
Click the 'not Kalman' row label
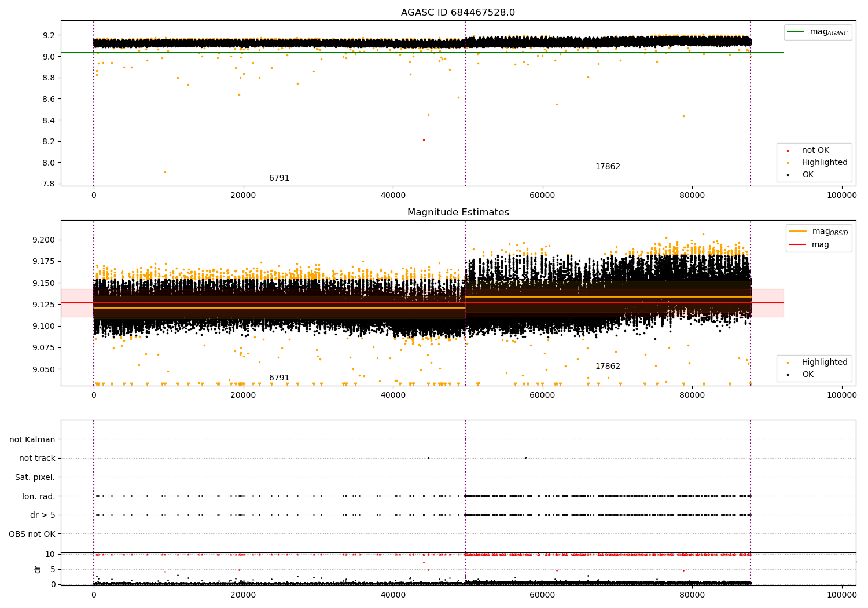[x=32, y=440]
